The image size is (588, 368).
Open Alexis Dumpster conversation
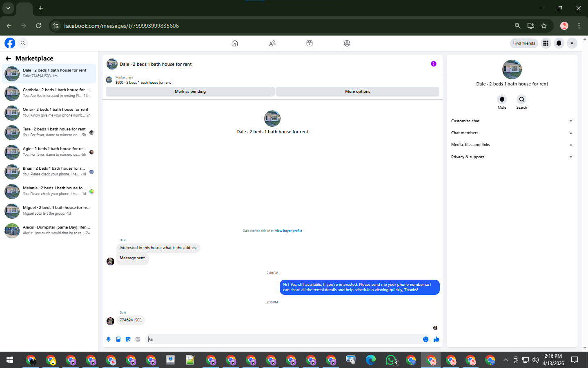pyautogui.click(x=49, y=230)
